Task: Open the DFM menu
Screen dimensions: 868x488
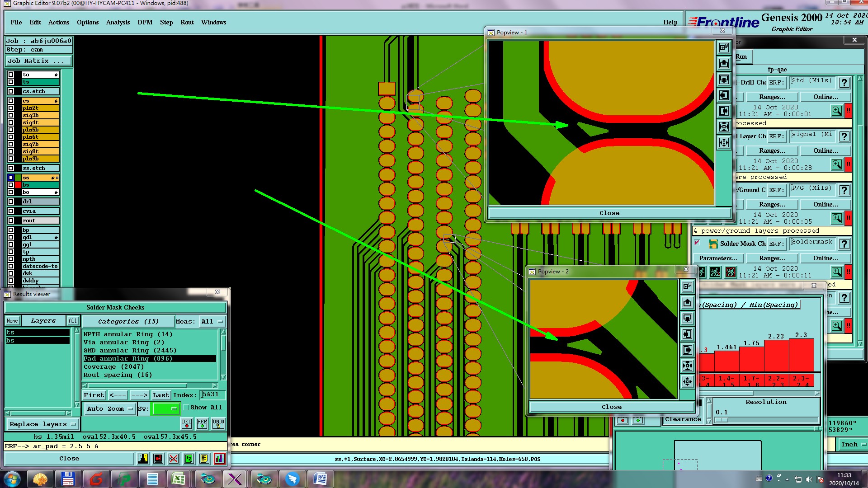Action: coord(145,22)
